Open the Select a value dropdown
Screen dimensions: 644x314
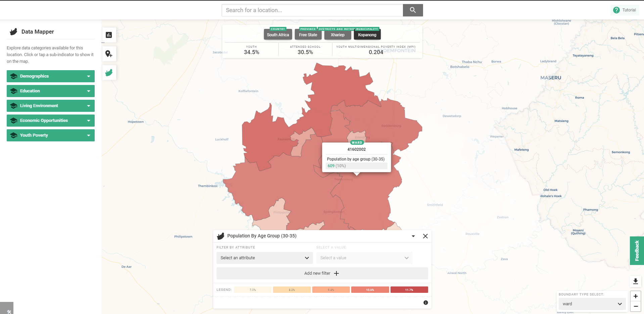click(364, 258)
